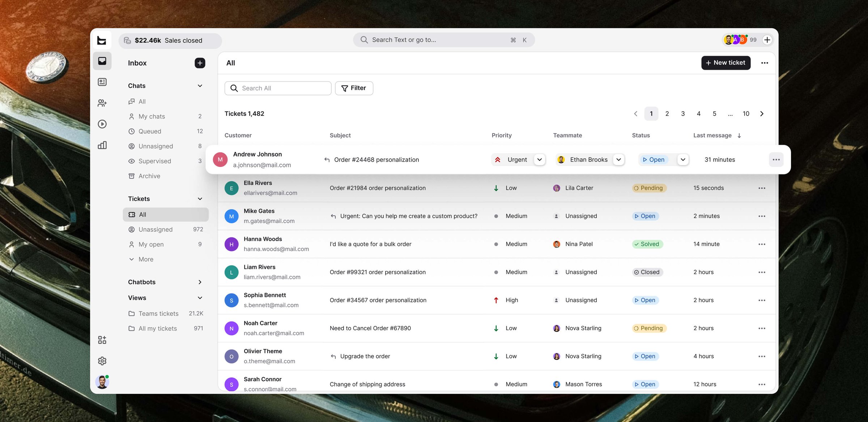Open the chats Archive

click(x=166, y=176)
